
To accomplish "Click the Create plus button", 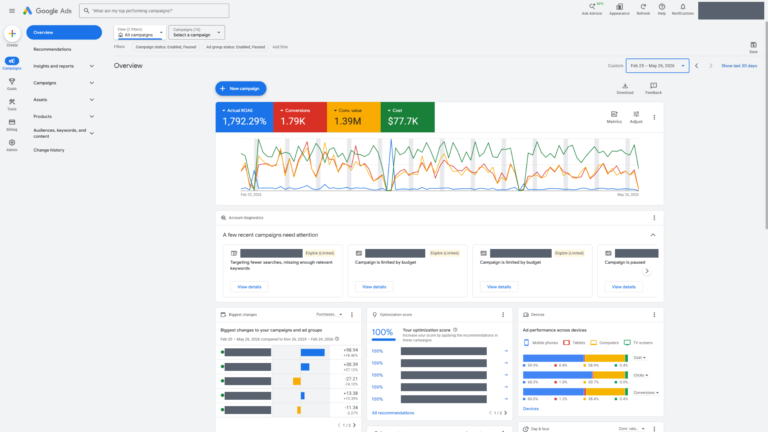I will (12, 34).
